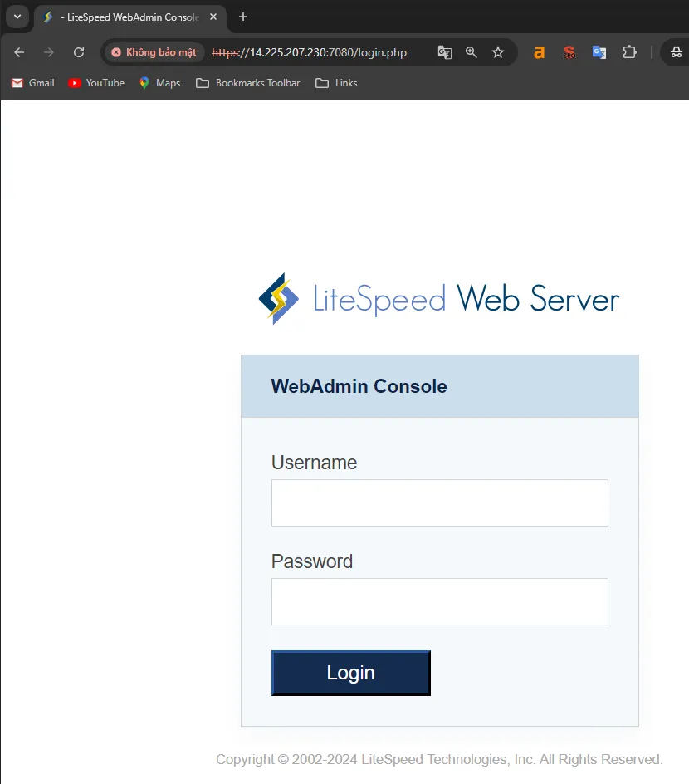This screenshot has height=784, width=689.
Task: Focus the Password input field
Action: pos(440,602)
